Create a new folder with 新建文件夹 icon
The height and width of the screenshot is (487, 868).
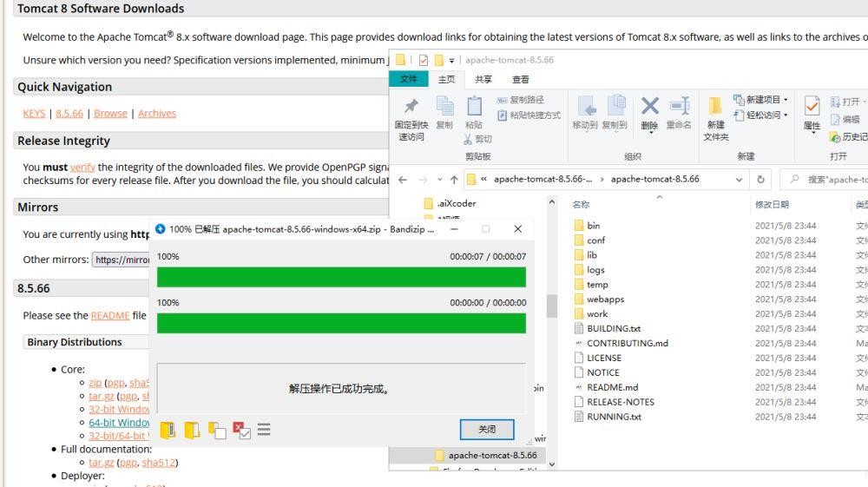click(x=715, y=107)
